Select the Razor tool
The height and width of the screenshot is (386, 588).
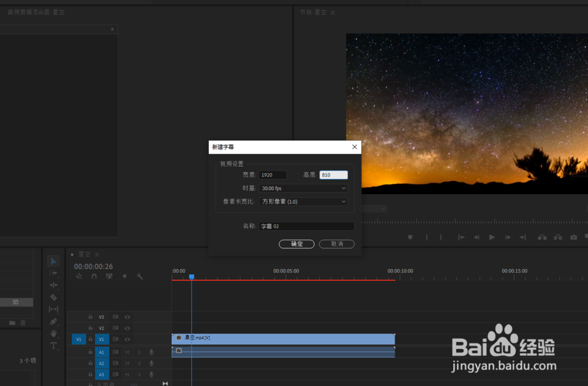[x=54, y=298]
